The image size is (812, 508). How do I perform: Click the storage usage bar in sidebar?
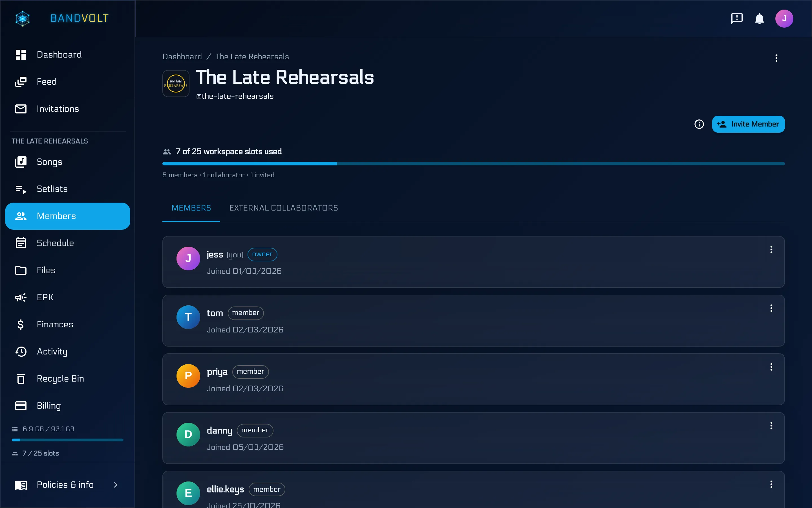coord(67,440)
